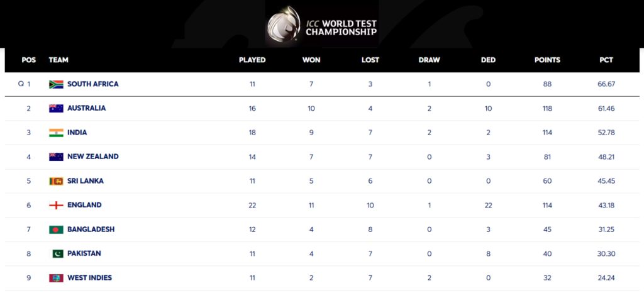Click the WON column header
Image resolution: width=644 pixels, height=293 pixels.
(311, 60)
